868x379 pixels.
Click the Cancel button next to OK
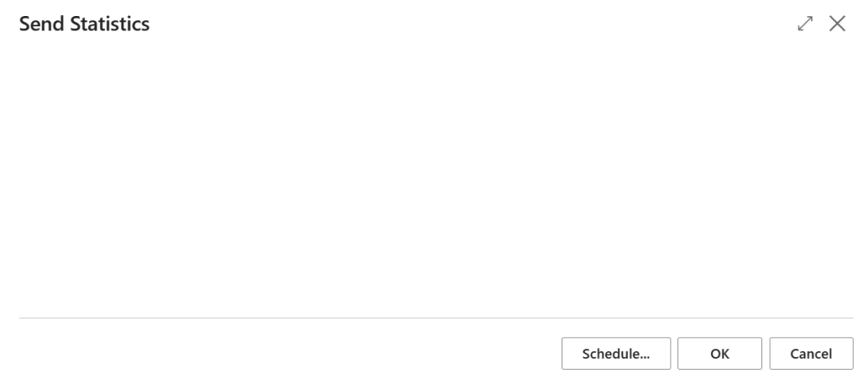(x=811, y=354)
